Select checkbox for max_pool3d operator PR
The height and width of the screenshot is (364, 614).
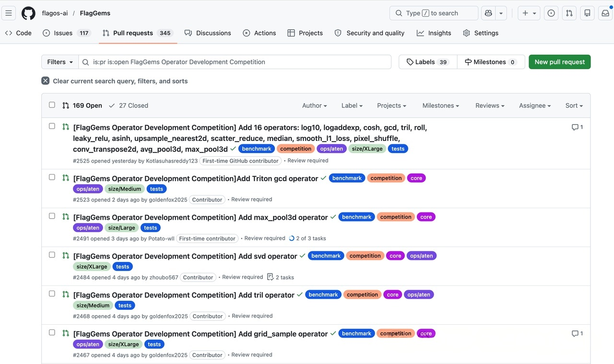[x=52, y=216]
